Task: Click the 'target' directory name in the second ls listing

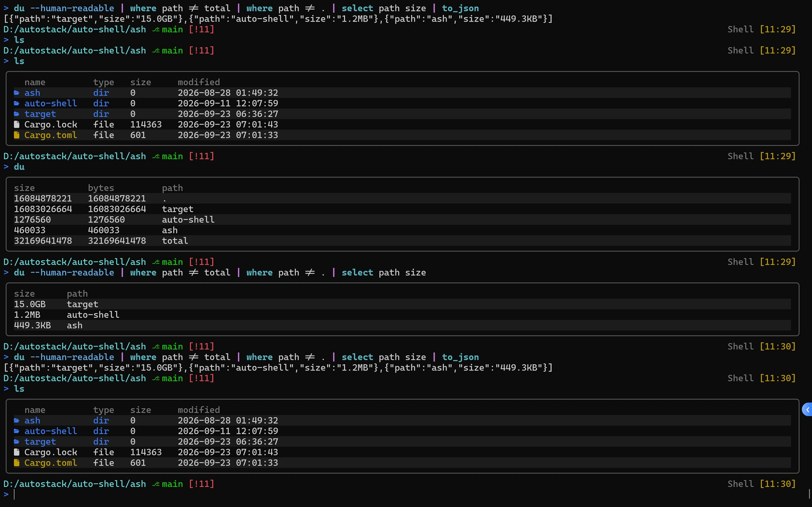Action: 40,441
